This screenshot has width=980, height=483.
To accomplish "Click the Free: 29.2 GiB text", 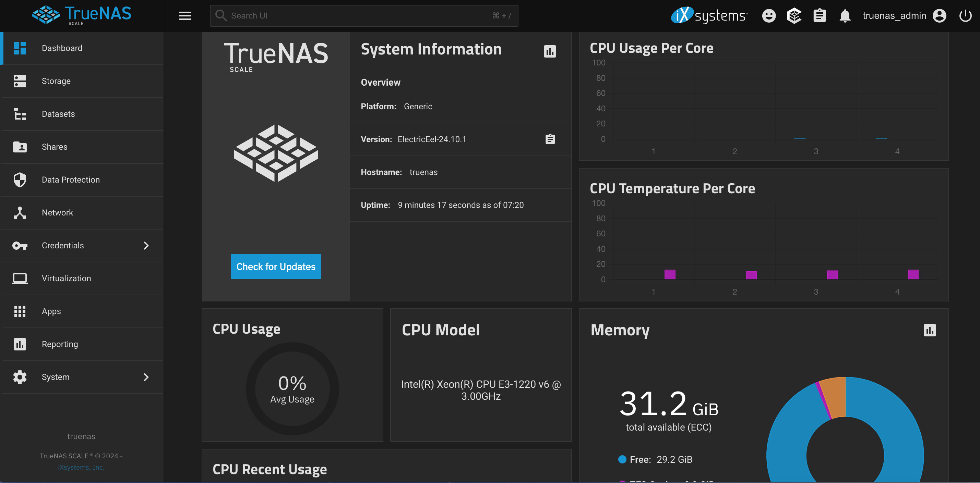I will [x=661, y=459].
